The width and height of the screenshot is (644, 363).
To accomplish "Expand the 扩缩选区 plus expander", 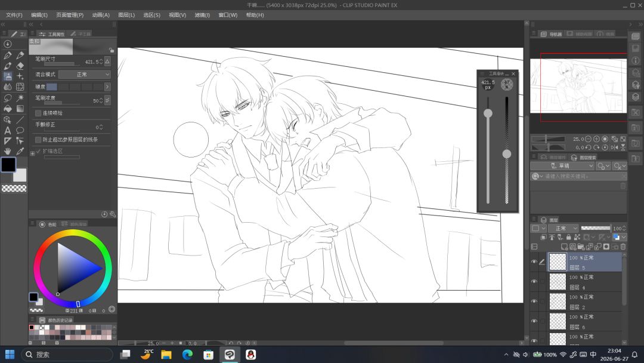I will [32, 153].
